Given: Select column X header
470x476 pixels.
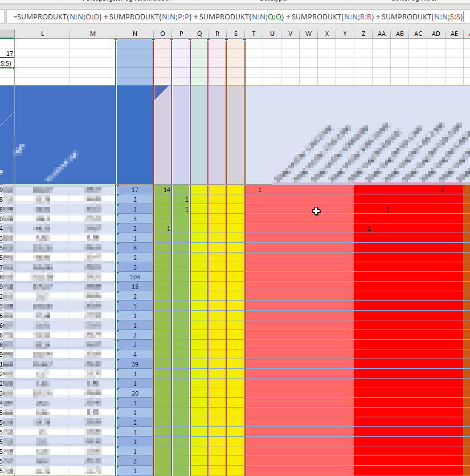Looking at the screenshot, I should 327,34.
